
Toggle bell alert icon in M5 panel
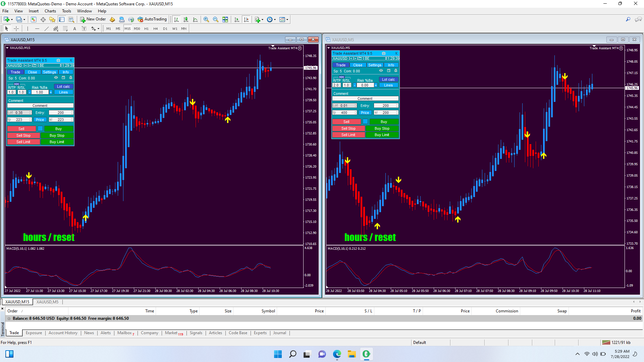396,71
